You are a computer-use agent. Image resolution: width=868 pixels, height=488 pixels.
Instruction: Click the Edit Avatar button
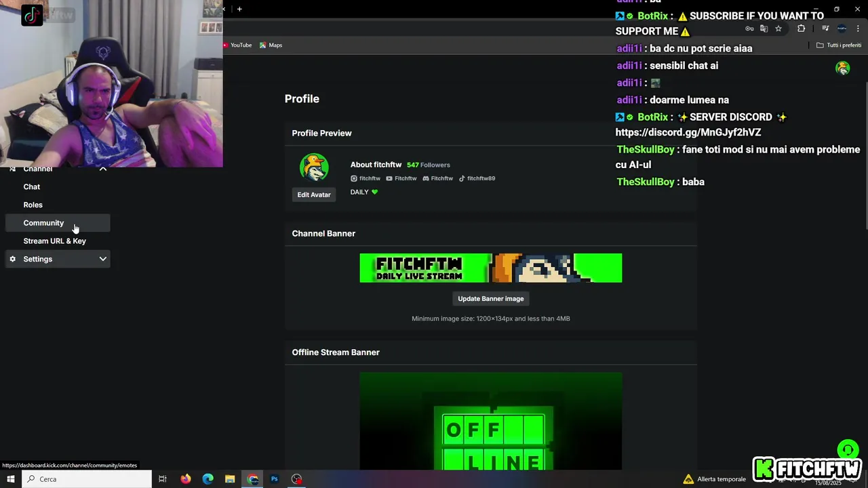click(314, 195)
